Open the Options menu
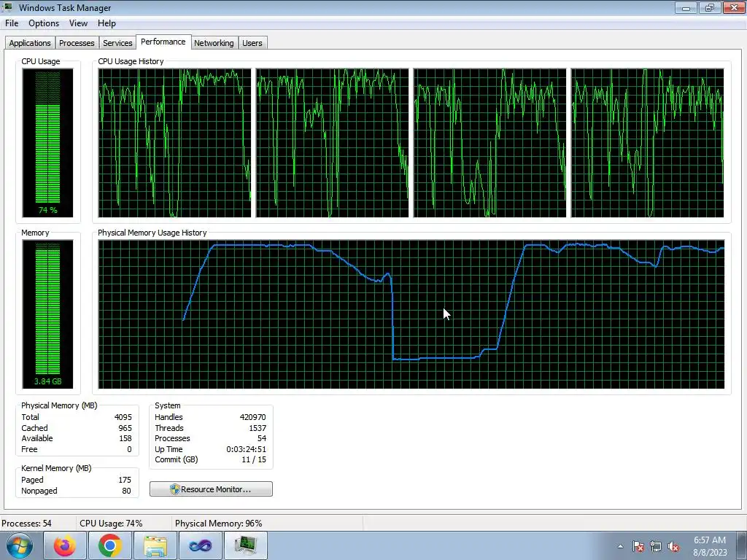Viewport: 747px width, 560px height. (x=44, y=23)
